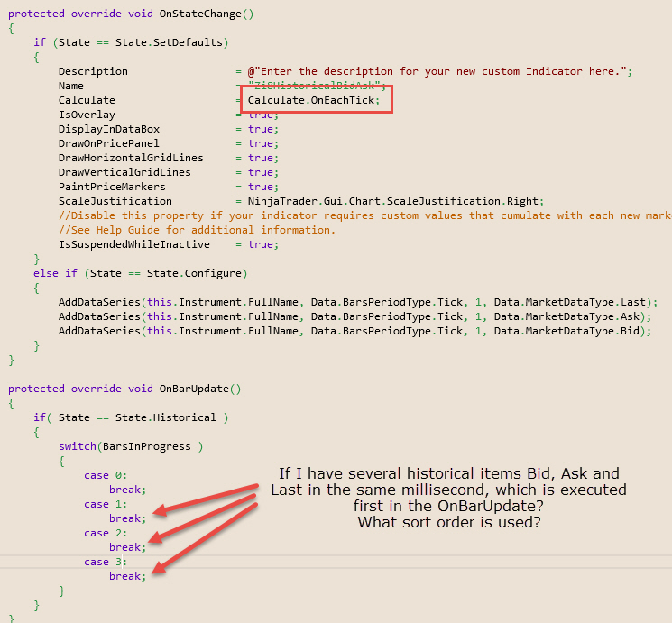Click true value of DrawHorizontalGridLines
The height and width of the screenshot is (623, 672).
260,158
